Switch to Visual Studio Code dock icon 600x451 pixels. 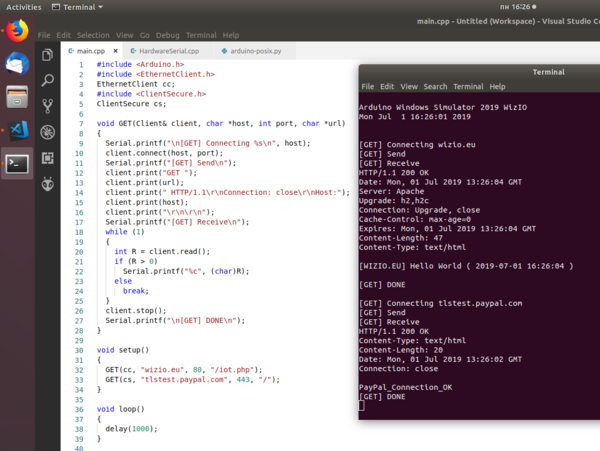pyautogui.click(x=19, y=130)
